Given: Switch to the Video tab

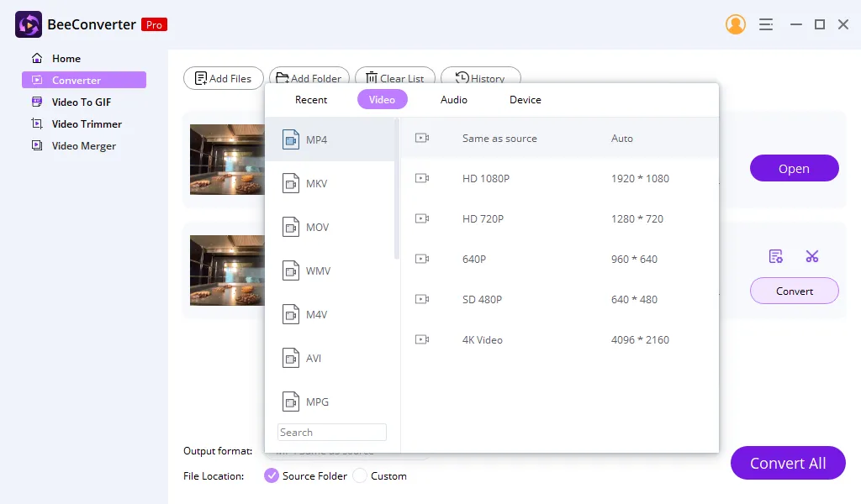Looking at the screenshot, I should (x=383, y=100).
